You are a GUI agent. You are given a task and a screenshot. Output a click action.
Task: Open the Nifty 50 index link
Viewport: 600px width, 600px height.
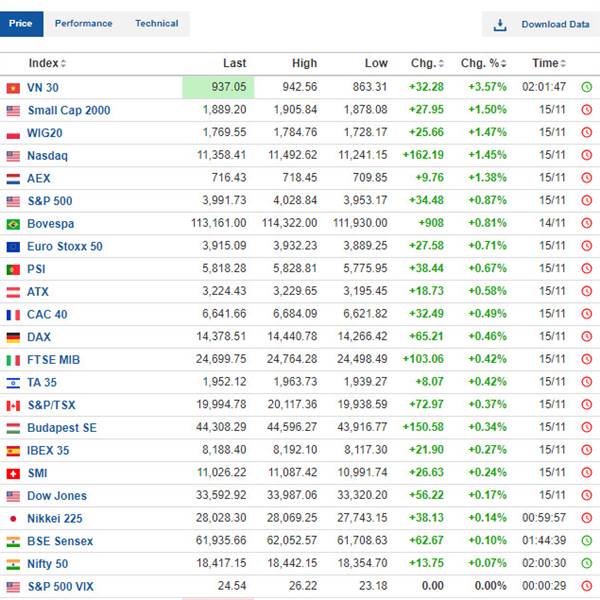click(47, 564)
